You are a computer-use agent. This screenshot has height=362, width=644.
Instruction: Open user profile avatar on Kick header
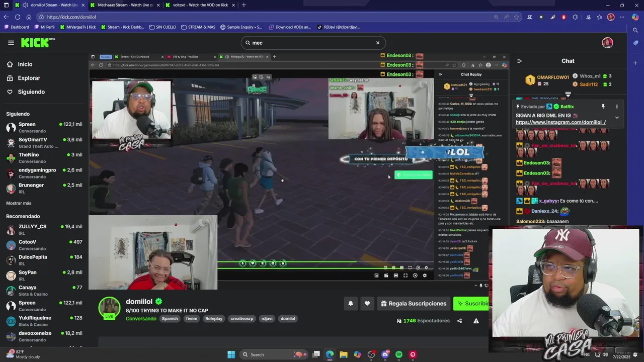coord(607,43)
